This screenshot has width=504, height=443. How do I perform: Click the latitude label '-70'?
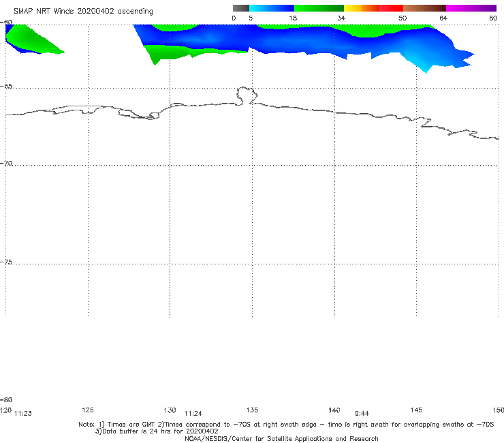pyautogui.click(x=6, y=164)
